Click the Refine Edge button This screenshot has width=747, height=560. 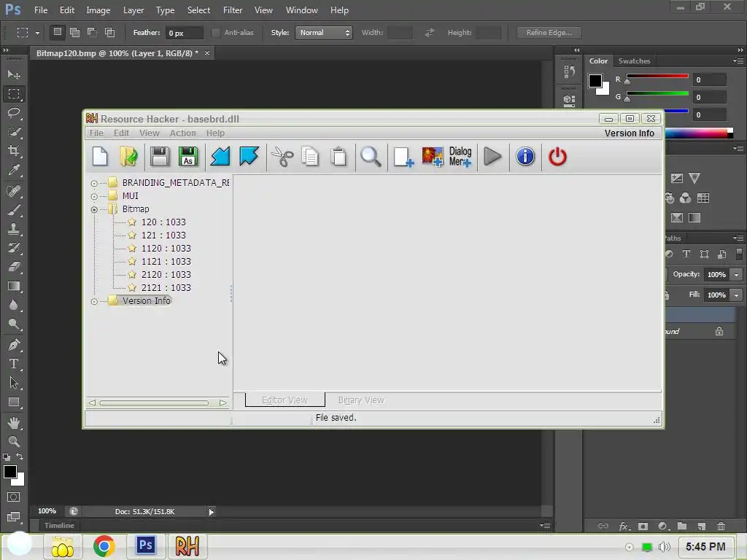click(x=549, y=32)
